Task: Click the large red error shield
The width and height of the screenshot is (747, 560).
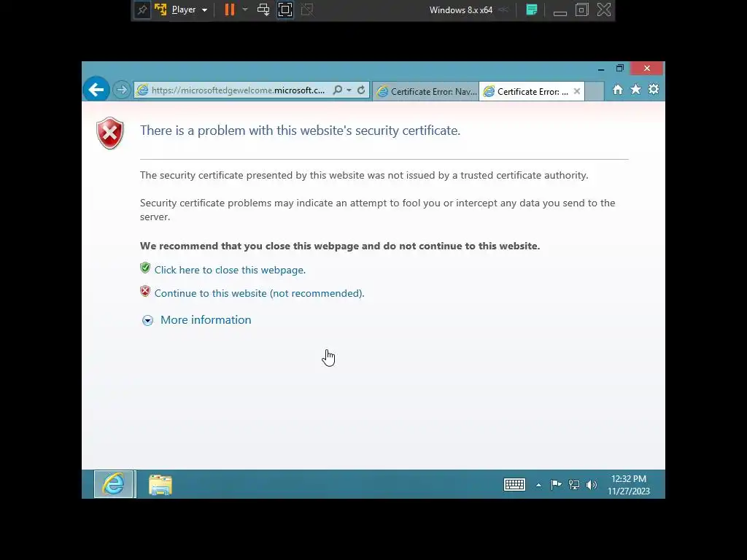Action: click(110, 133)
